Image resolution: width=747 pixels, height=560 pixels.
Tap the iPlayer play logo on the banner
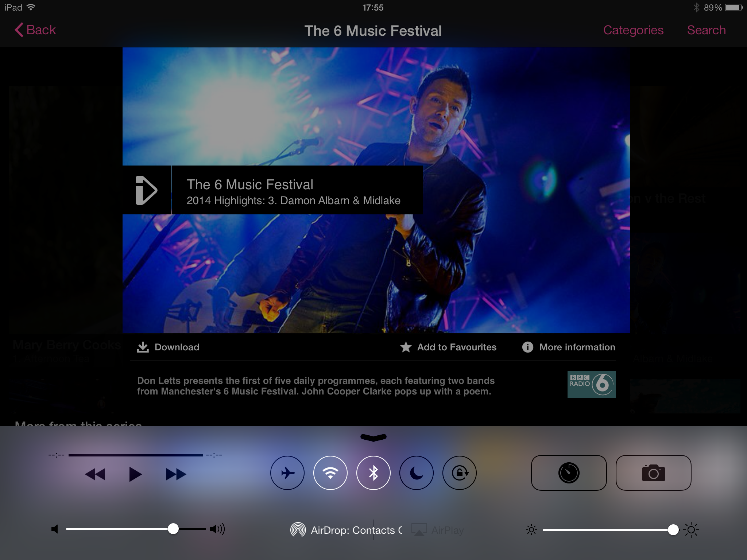pyautogui.click(x=146, y=190)
